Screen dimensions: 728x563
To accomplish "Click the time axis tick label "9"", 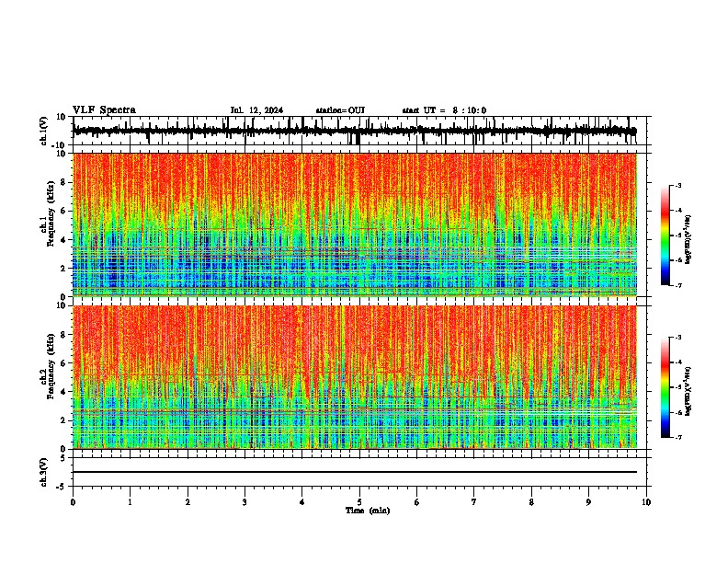I will click(588, 502).
